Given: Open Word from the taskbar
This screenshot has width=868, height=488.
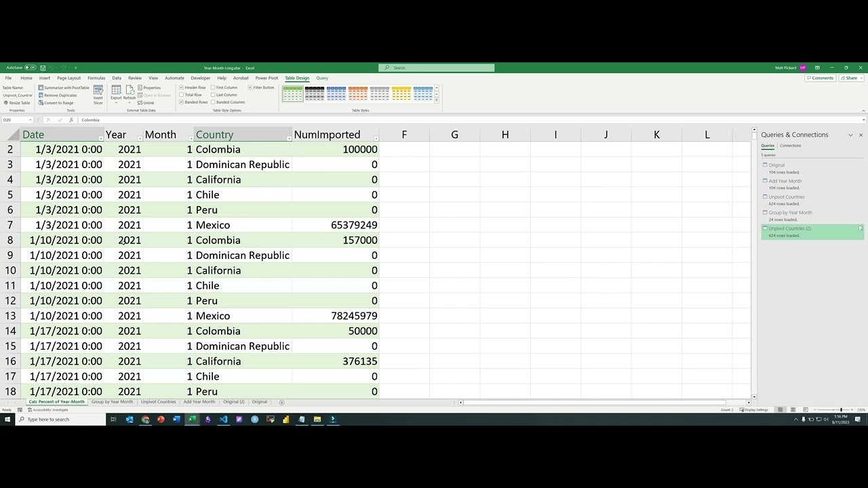Looking at the screenshot, I should [176, 420].
